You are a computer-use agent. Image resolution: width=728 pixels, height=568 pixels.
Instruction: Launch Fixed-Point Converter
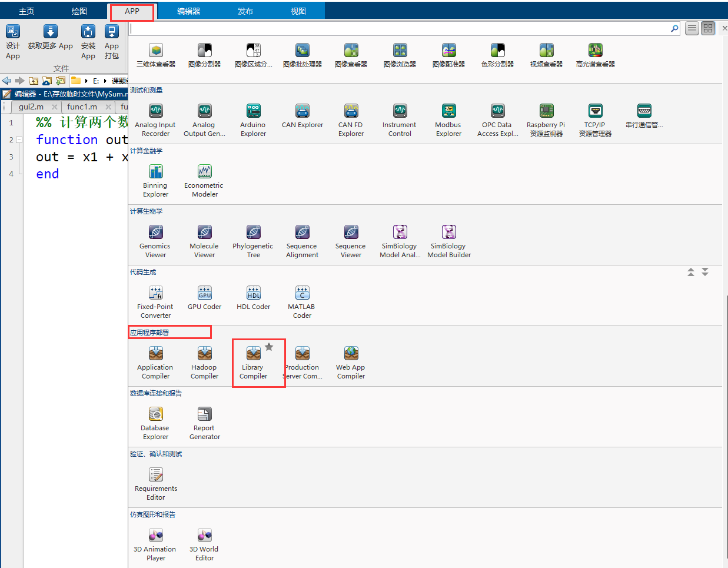[x=155, y=302]
